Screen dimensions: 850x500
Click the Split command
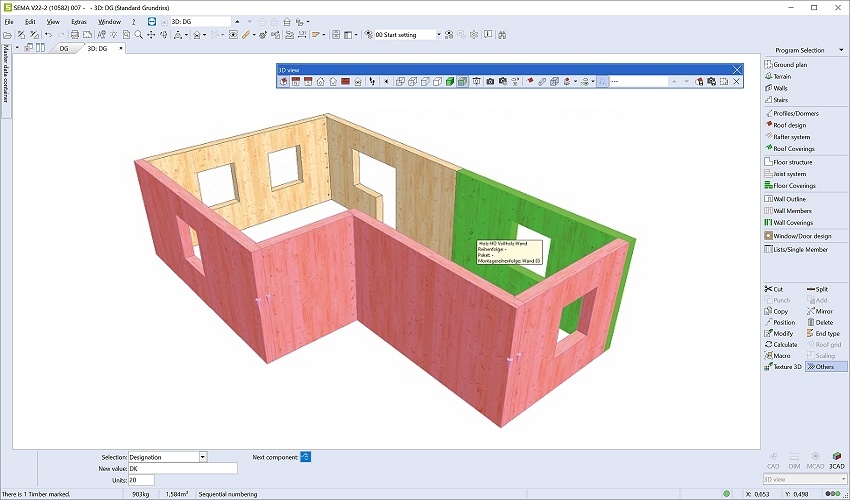(x=817, y=289)
